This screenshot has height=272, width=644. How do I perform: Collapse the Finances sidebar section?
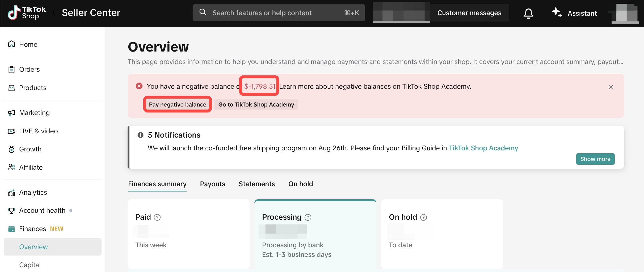click(33, 229)
